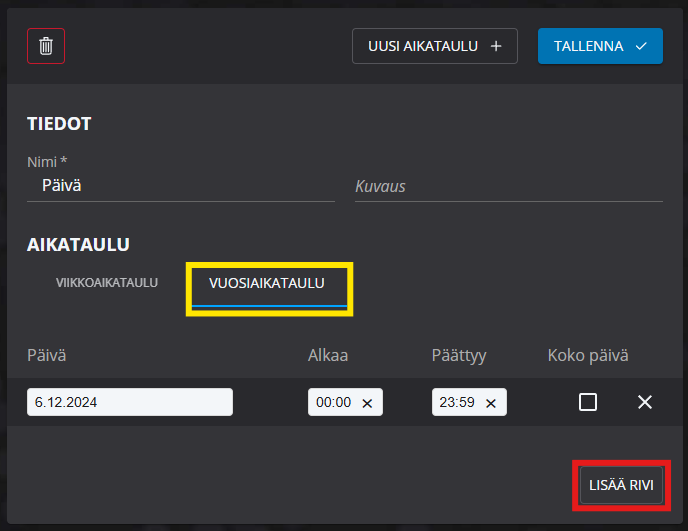Click the Alkaa column header
This screenshot has height=531, width=688.
pos(328,355)
